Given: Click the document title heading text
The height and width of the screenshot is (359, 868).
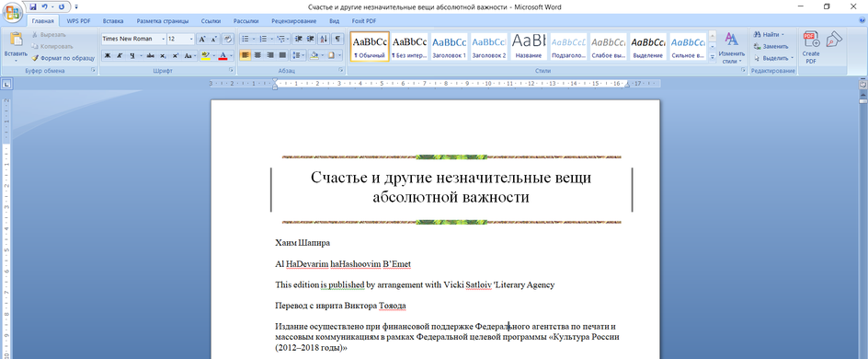Looking at the screenshot, I should coord(451,187).
